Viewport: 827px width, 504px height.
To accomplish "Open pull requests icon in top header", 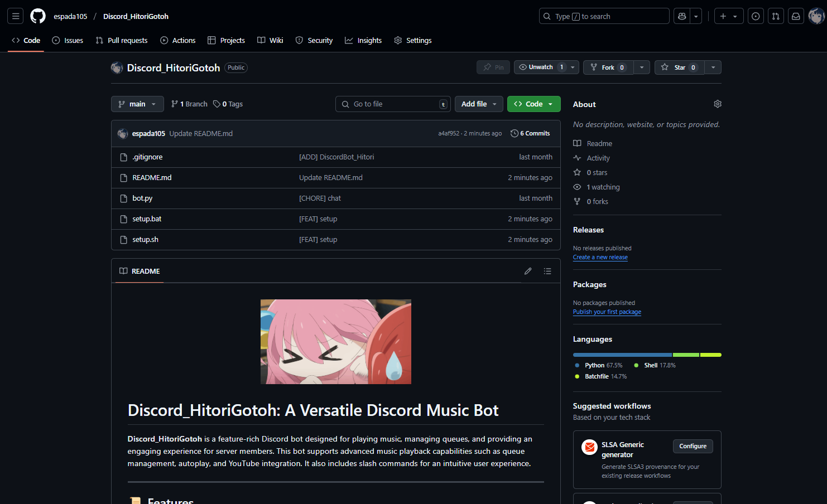I will pos(776,16).
